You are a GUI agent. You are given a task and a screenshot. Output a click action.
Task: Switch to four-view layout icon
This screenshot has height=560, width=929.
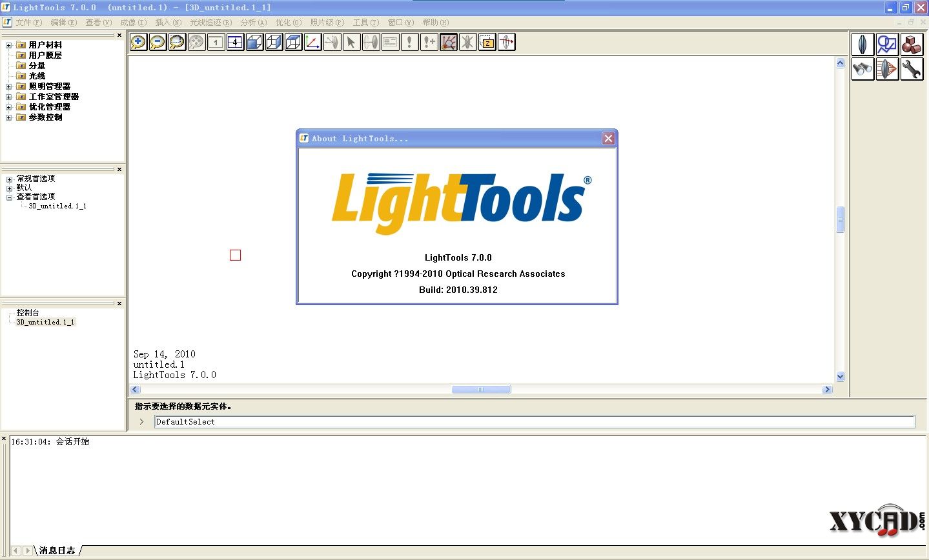pos(235,43)
